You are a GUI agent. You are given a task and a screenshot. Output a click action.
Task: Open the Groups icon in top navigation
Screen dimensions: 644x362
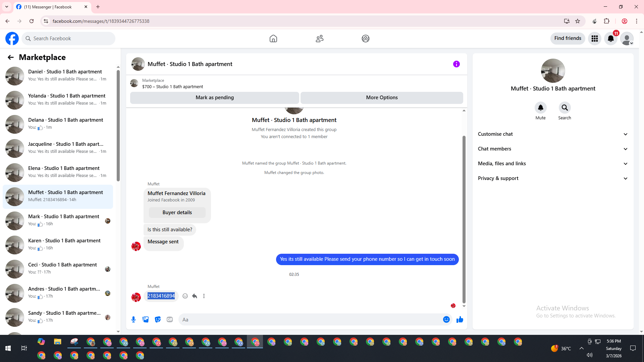[366, 39]
